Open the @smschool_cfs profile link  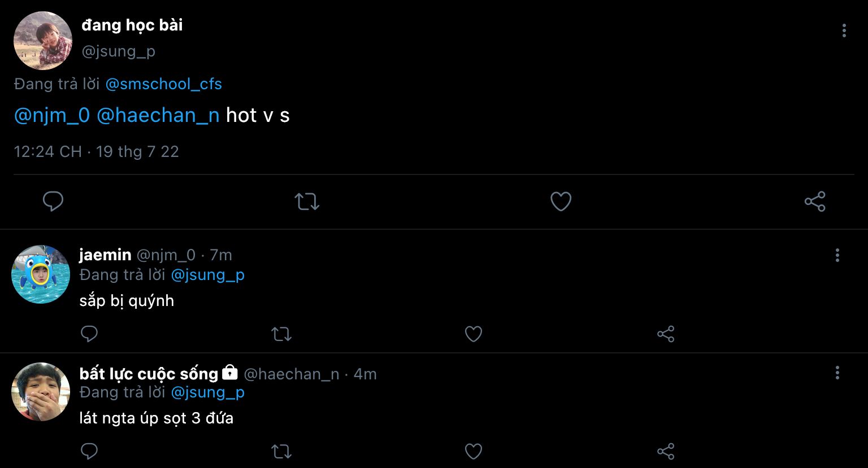point(163,84)
